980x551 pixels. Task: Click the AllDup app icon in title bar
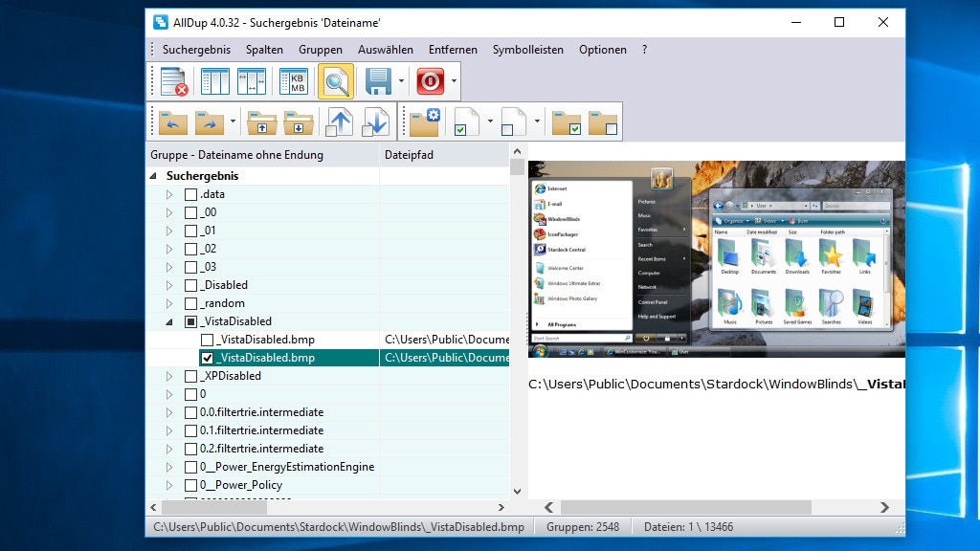(161, 23)
